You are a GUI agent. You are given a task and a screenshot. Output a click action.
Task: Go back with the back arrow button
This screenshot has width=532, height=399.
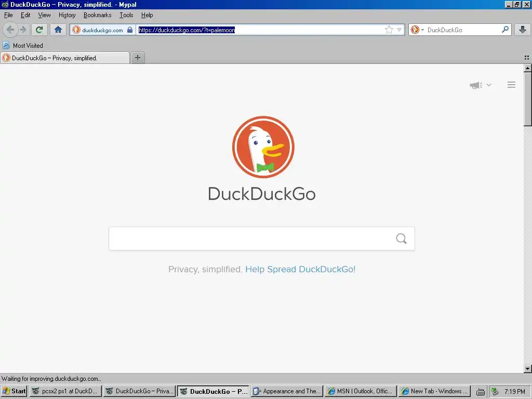tap(10, 30)
